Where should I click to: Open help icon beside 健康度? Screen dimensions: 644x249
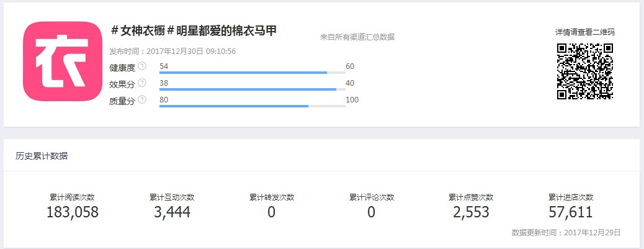(142, 66)
